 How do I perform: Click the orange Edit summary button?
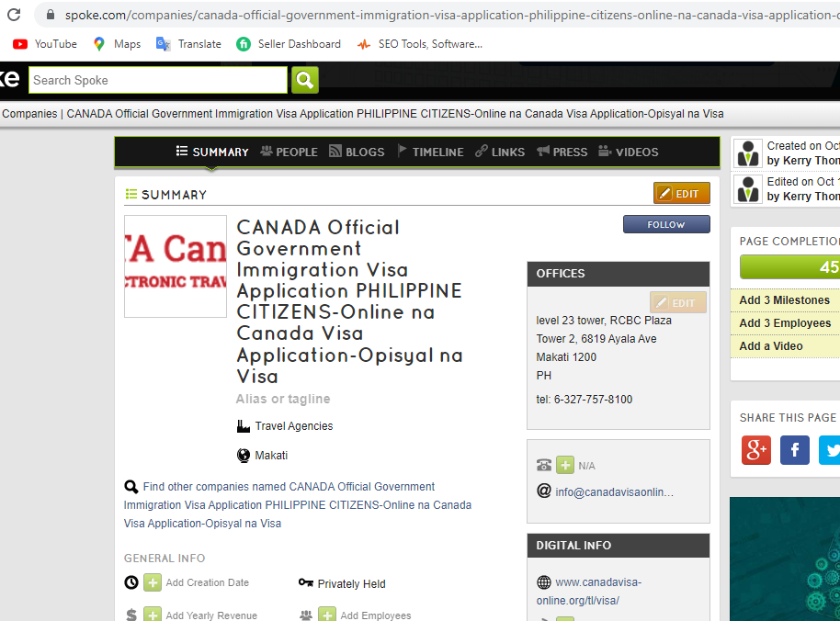681,193
